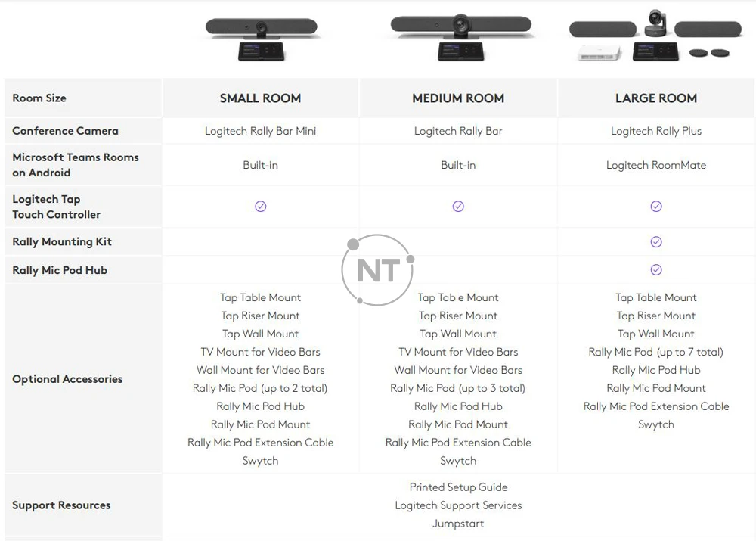Click the Rally Bar Mini product image

click(x=261, y=38)
